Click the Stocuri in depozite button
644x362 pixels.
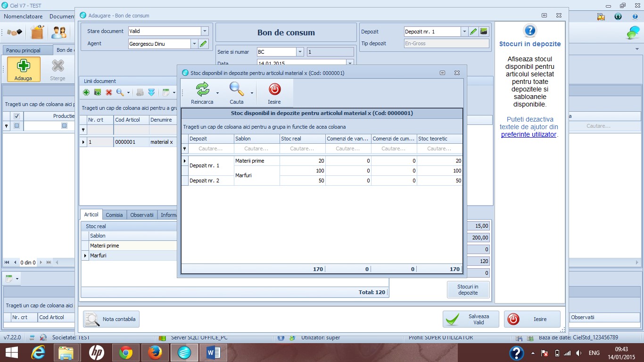[468, 289]
